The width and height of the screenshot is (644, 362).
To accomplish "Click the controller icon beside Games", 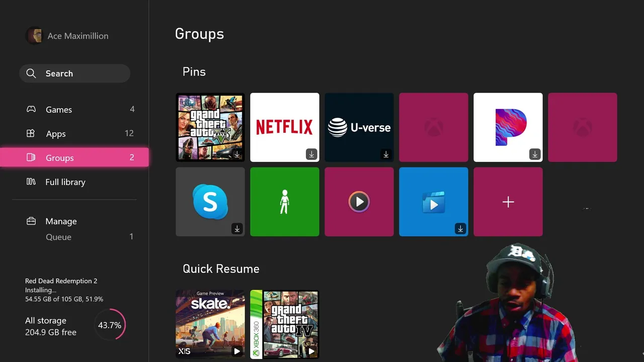I will point(31,109).
